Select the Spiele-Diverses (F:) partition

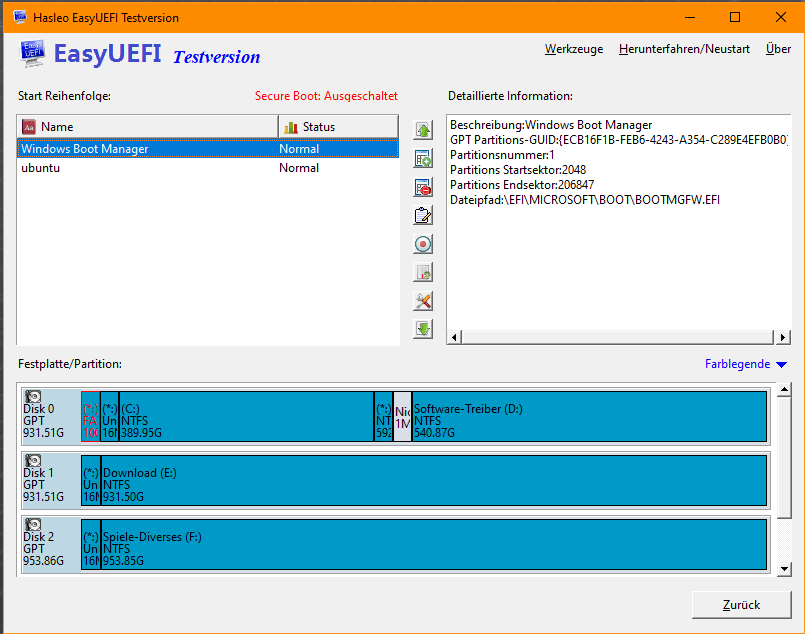(434, 544)
